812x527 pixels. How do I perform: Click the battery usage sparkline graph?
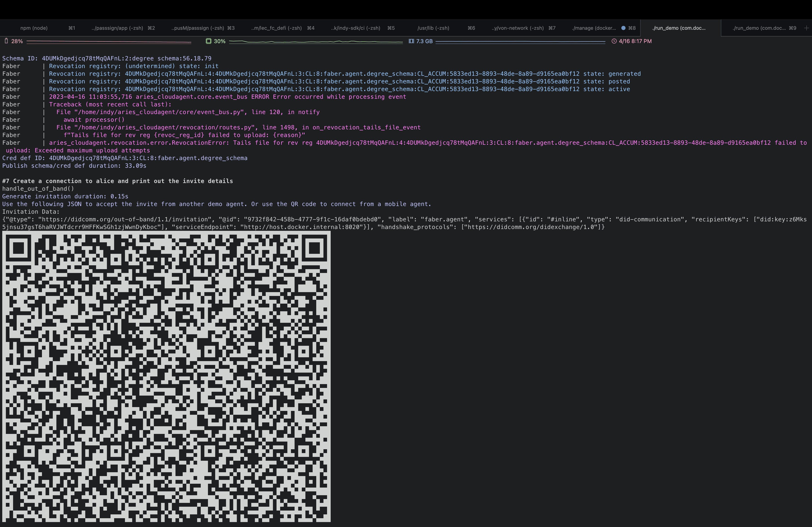[109, 42]
